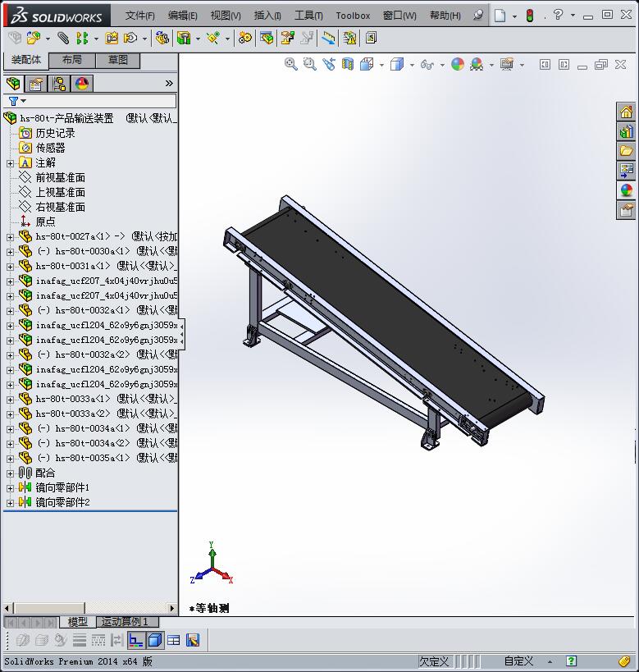
Task: Click the Zoom to Area icon
Action: (309, 64)
